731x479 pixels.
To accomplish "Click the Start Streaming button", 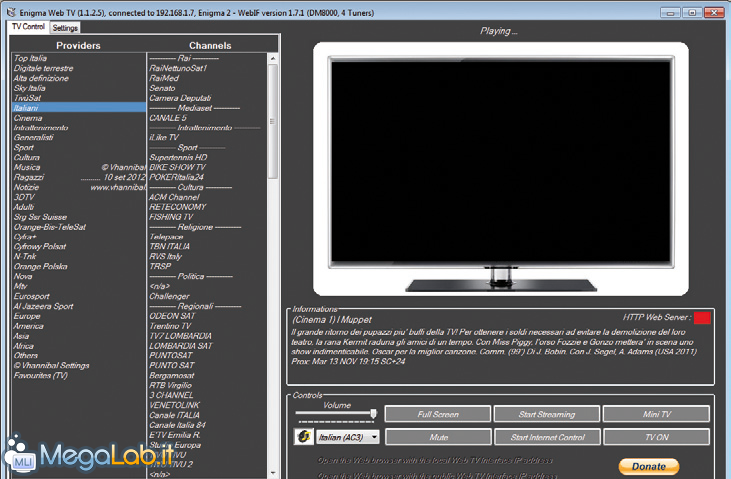I will 546,414.
